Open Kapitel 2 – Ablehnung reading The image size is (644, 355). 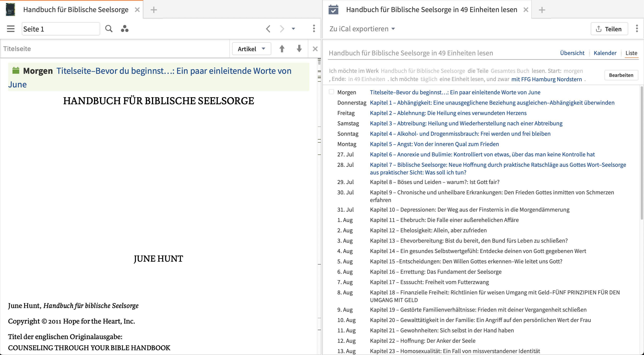point(448,113)
